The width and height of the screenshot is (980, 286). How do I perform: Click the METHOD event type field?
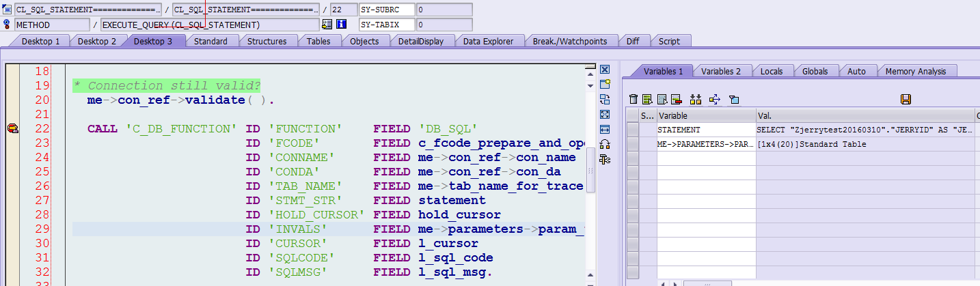click(x=52, y=25)
